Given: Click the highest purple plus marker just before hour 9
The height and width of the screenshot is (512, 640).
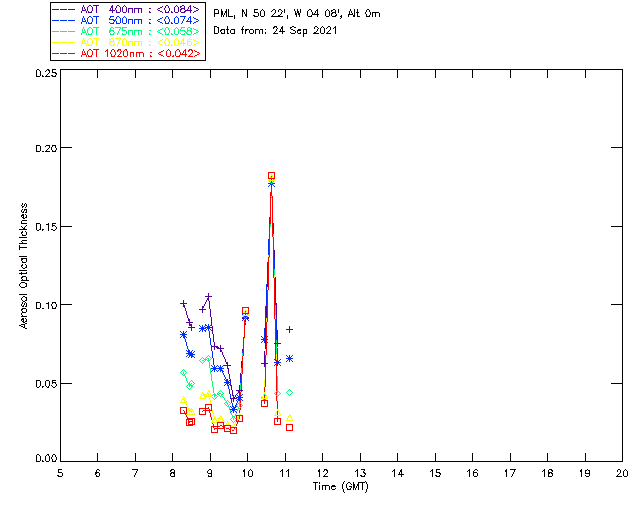Looking at the screenshot, I should (x=209, y=296).
